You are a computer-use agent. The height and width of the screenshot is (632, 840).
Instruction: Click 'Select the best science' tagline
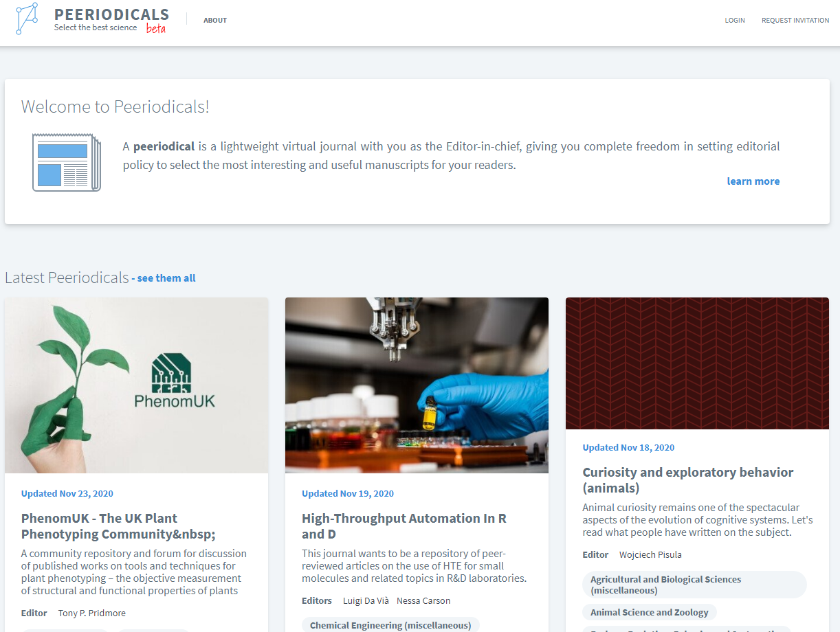tap(96, 27)
